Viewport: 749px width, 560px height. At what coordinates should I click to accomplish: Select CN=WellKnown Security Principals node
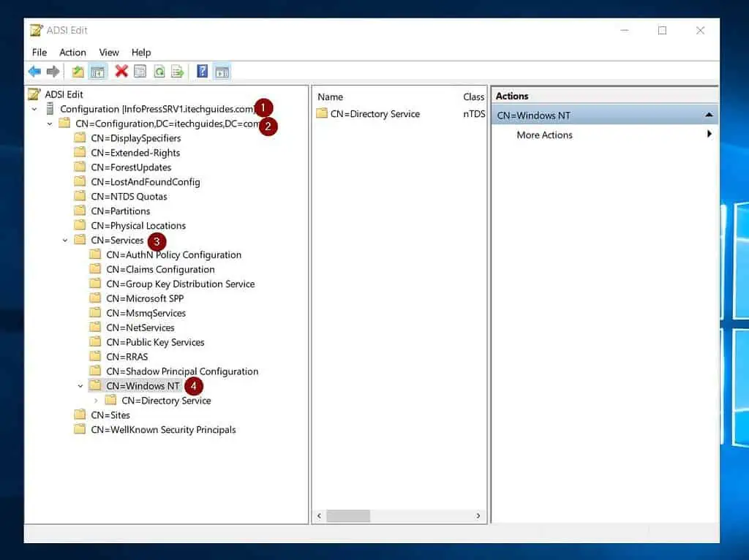(x=163, y=429)
